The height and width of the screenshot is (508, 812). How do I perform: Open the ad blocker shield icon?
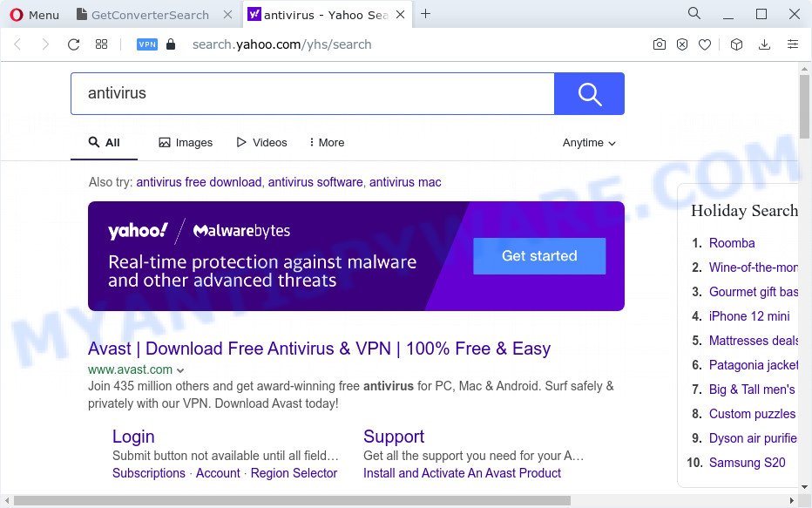pyautogui.click(x=682, y=44)
